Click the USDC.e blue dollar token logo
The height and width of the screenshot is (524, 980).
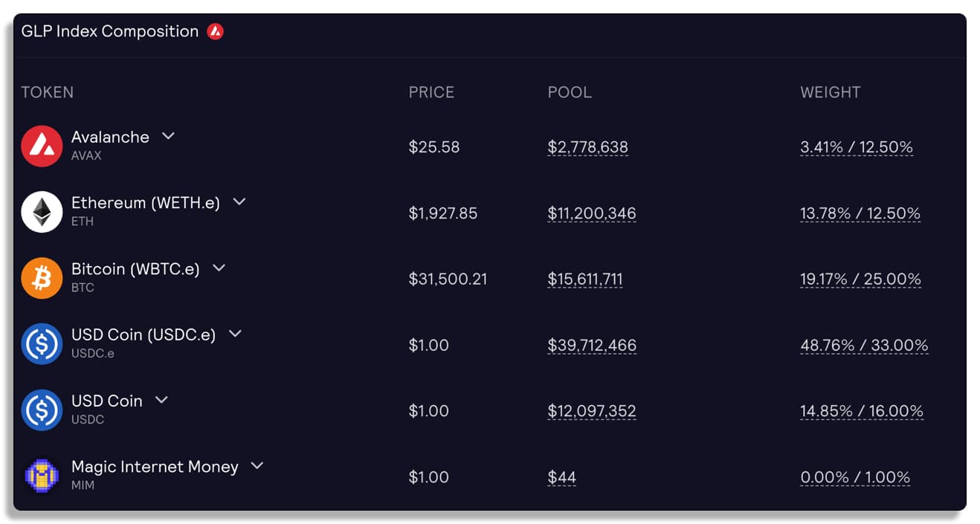tap(42, 344)
